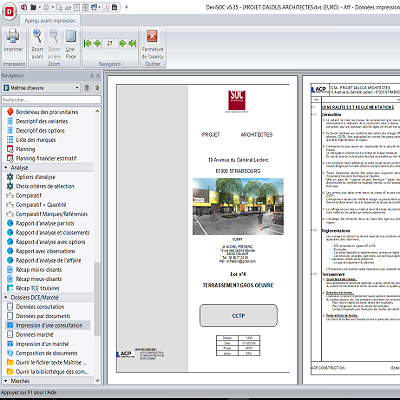Open the dropdown arrow beside the folder icon
The width and height of the screenshot is (400, 400).
(39, 7)
